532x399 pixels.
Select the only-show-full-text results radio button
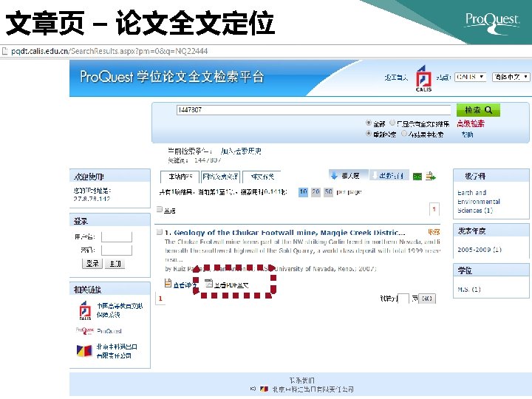pos(392,123)
